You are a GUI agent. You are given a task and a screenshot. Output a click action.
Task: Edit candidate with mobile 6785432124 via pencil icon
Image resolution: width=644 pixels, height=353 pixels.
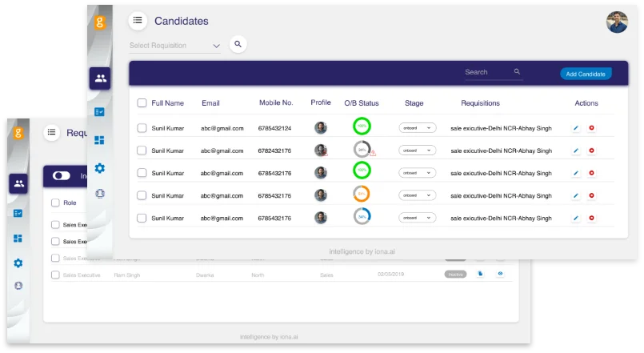coord(576,128)
